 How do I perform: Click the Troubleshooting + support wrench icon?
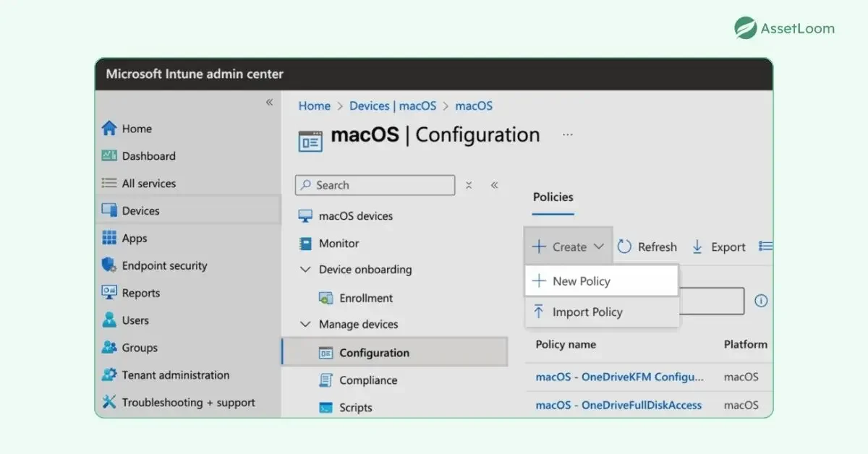(109, 402)
